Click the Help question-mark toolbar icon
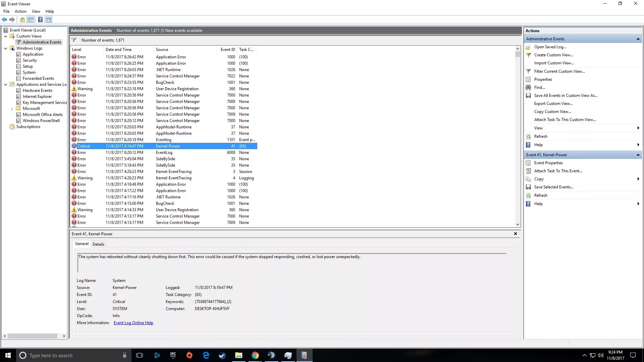 tap(40, 20)
